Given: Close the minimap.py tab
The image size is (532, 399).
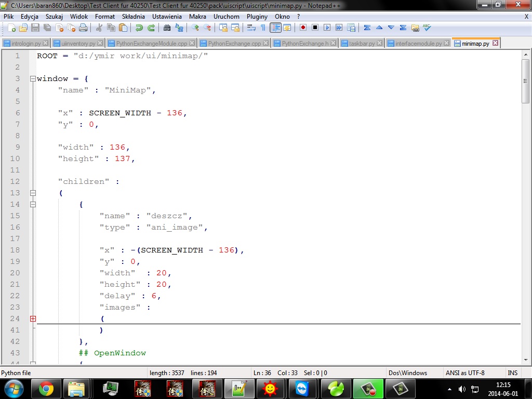Looking at the screenshot, I should [x=495, y=43].
